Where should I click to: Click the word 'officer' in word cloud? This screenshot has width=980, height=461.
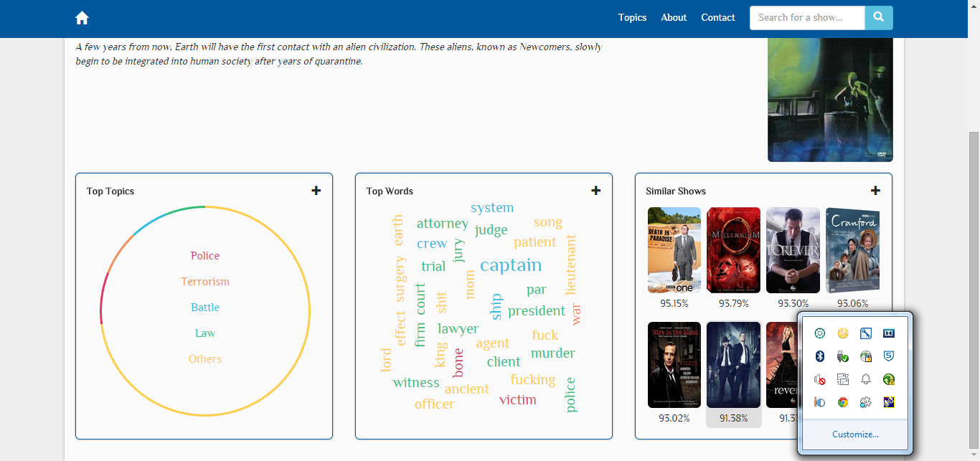pyautogui.click(x=434, y=404)
